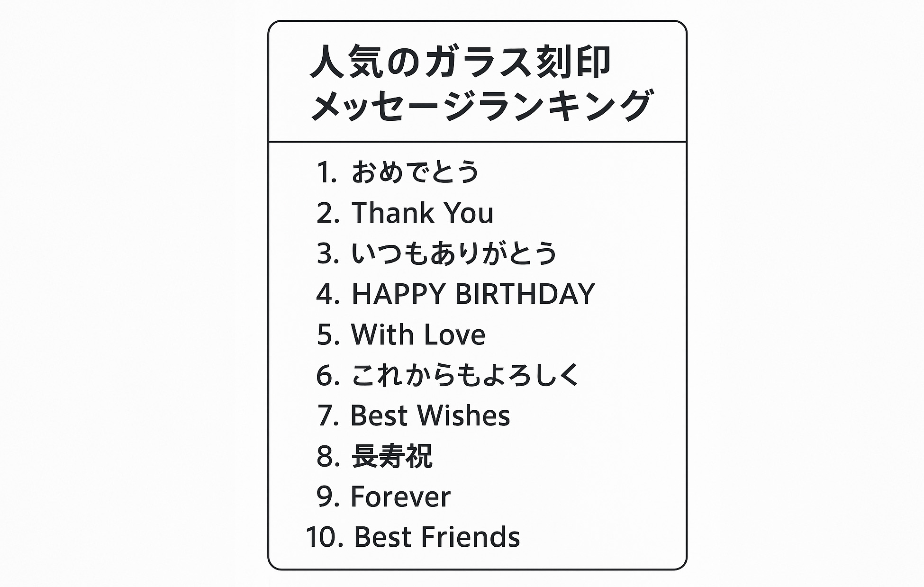Click the メッセージランキング heading line
This screenshot has width=924, height=587.
pyautogui.click(x=482, y=105)
